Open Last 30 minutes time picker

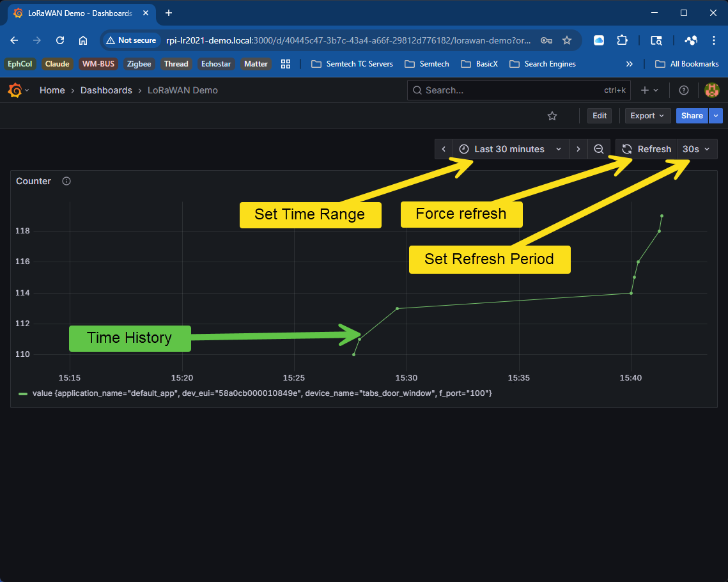click(x=510, y=149)
